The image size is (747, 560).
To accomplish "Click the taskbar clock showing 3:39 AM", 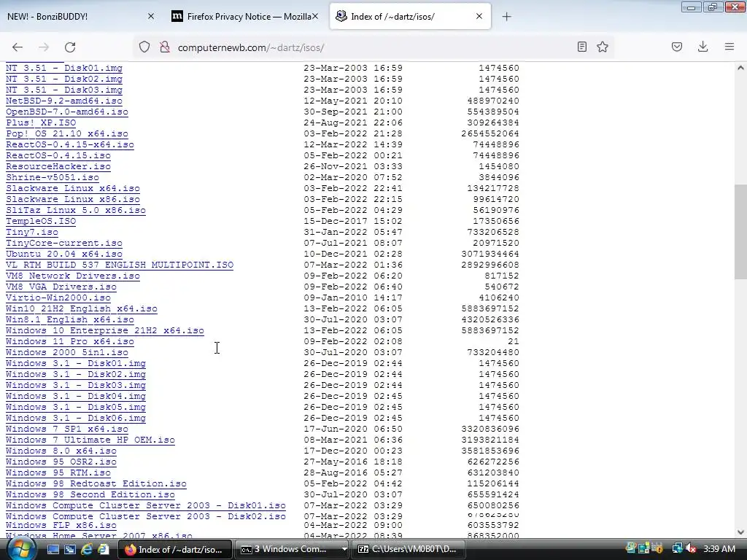I will click(719, 549).
